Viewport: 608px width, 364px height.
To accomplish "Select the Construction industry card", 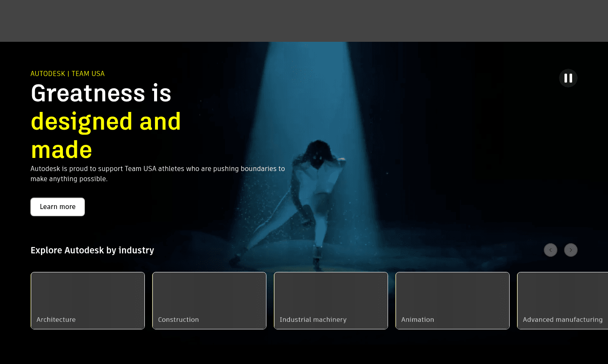I will [209, 301].
